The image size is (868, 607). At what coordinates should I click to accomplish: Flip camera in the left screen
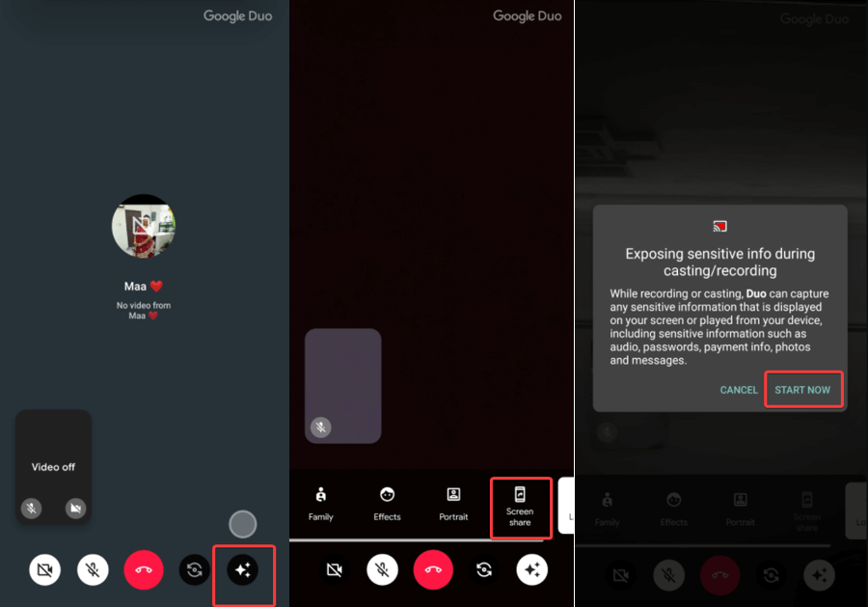pos(194,569)
